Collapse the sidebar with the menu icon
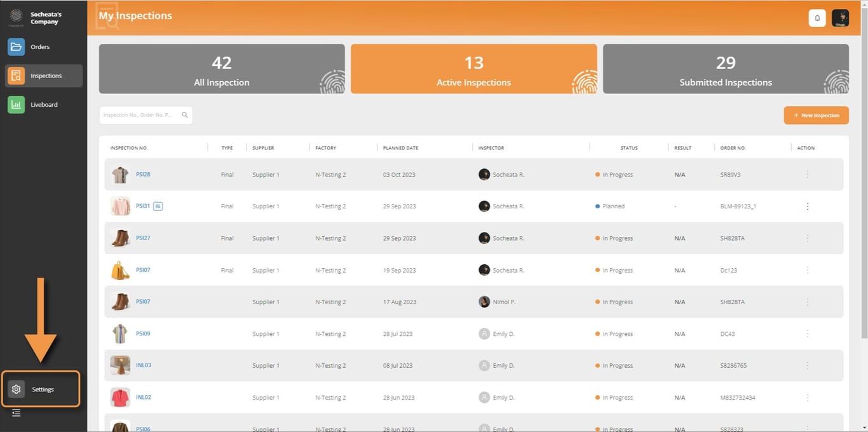 (x=17, y=413)
